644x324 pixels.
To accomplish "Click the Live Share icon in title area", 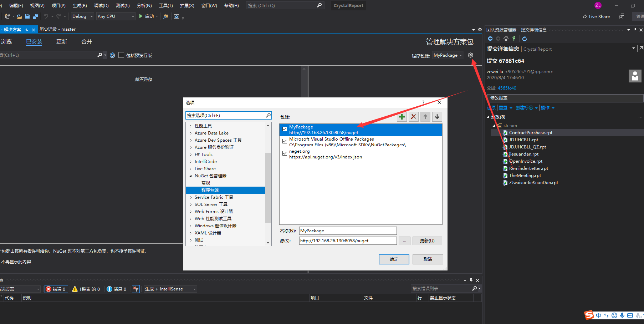I will point(584,17).
